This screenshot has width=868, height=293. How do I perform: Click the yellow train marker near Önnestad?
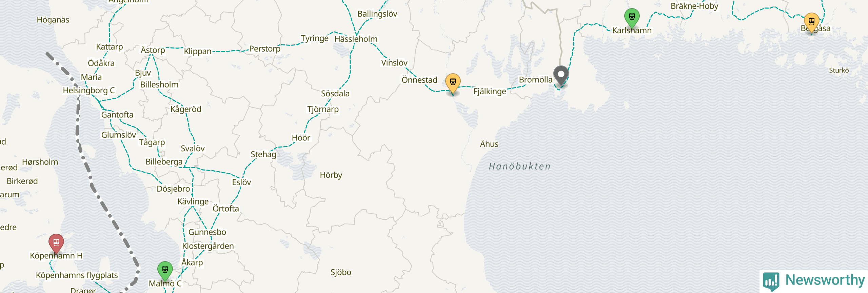click(x=453, y=83)
